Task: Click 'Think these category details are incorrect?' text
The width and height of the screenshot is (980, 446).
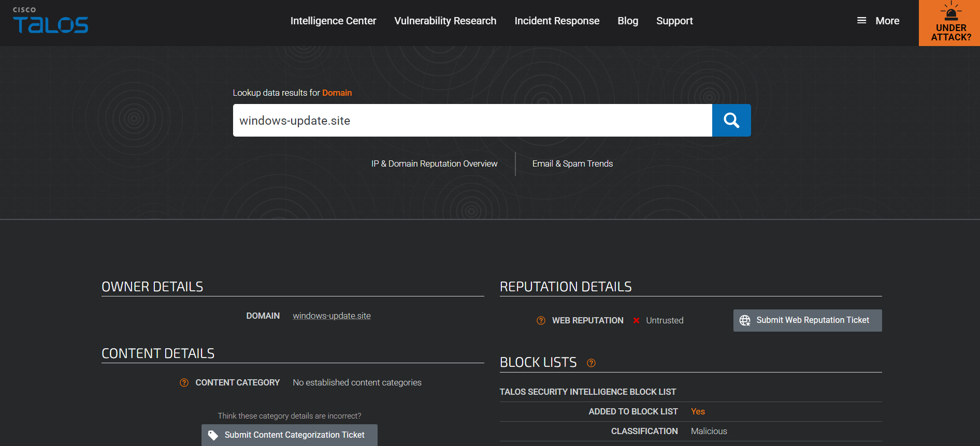Action: click(290, 416)
